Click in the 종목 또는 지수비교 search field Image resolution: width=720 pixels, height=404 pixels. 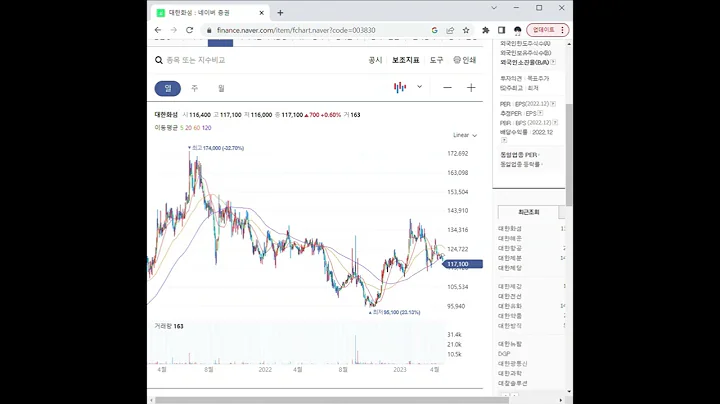point(195,60)
